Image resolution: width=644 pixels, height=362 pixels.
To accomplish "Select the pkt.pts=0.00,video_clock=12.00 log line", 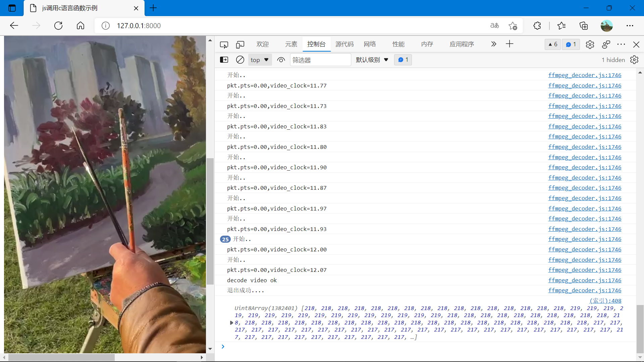I will pos(277,249).
